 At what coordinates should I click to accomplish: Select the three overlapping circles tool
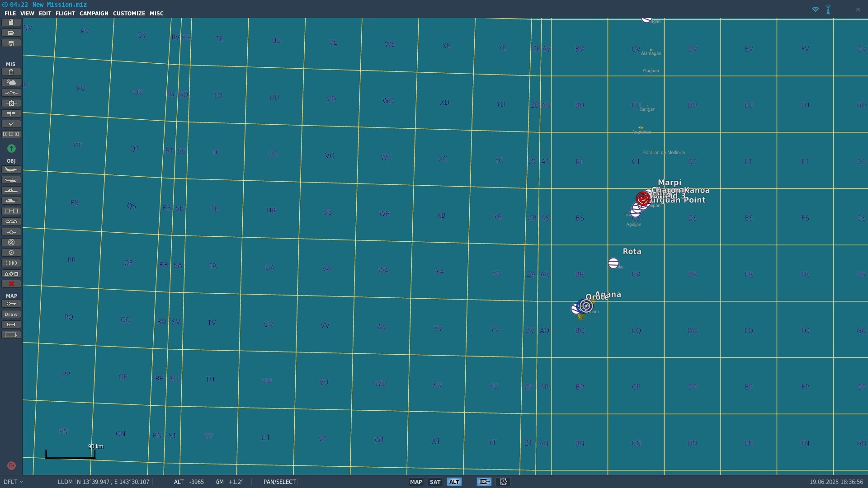11,263
